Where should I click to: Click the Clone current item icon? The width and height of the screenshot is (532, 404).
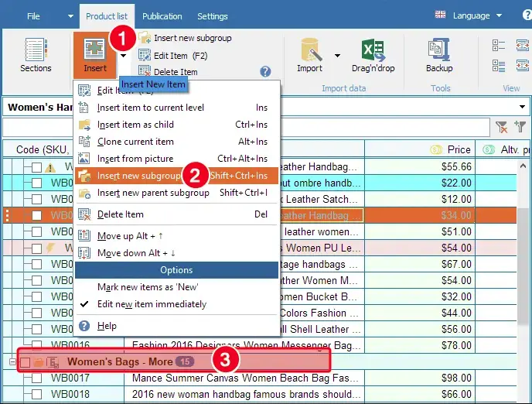click(84, 141)
